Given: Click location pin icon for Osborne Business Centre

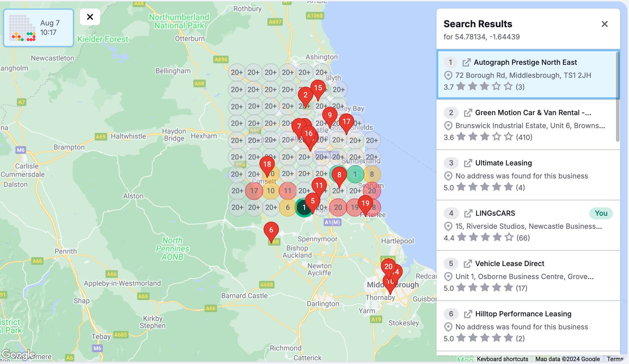Looking at the screenshot, I should [x=448, y=277].
